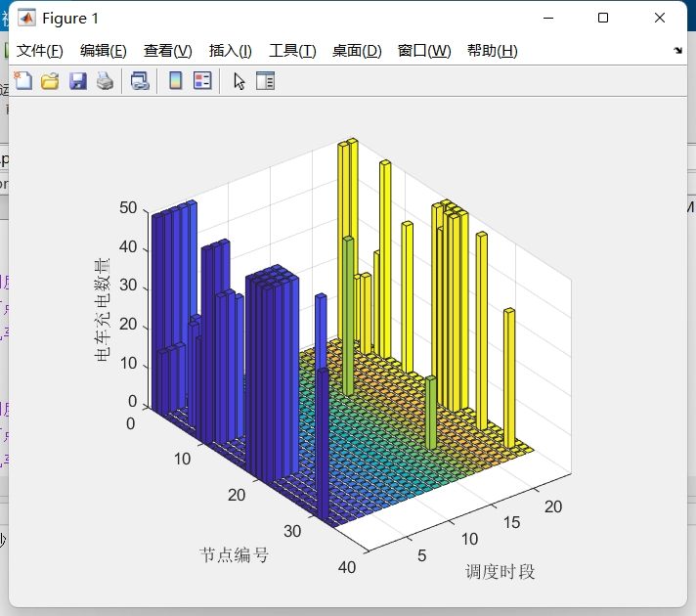Click the z-axis tick label 40
696x616 pixels.
click(x=128, y=247)
